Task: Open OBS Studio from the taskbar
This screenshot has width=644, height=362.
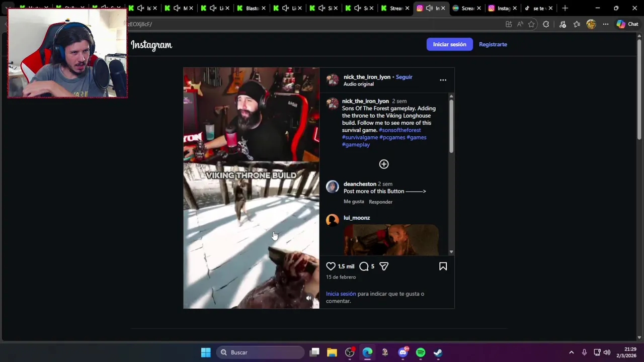Action: [x=350, y=352]
